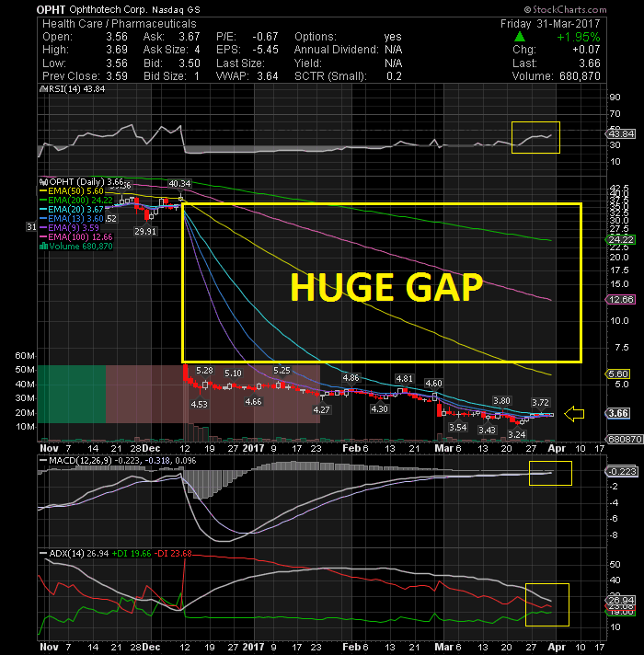The image size is (644, 655).
Task: Click the 680870 volume axis tag
Action: 624,439
